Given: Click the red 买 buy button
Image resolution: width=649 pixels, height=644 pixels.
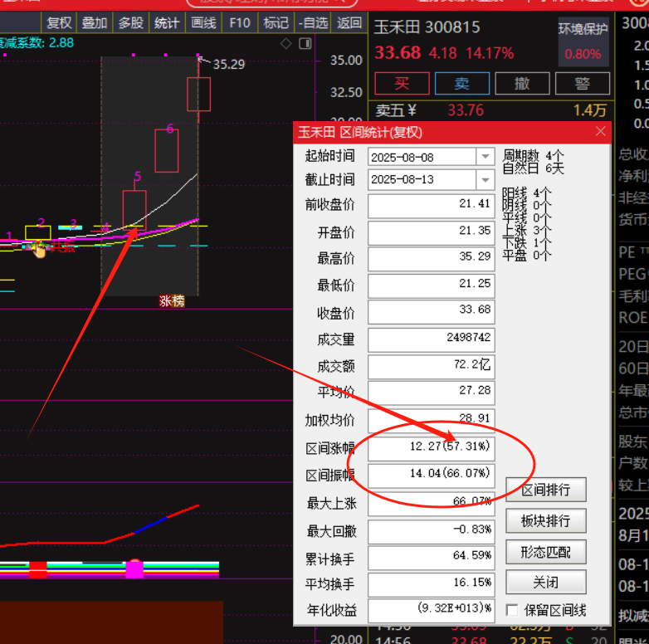Looking at the screenshot, I should (x=402, y=84).
